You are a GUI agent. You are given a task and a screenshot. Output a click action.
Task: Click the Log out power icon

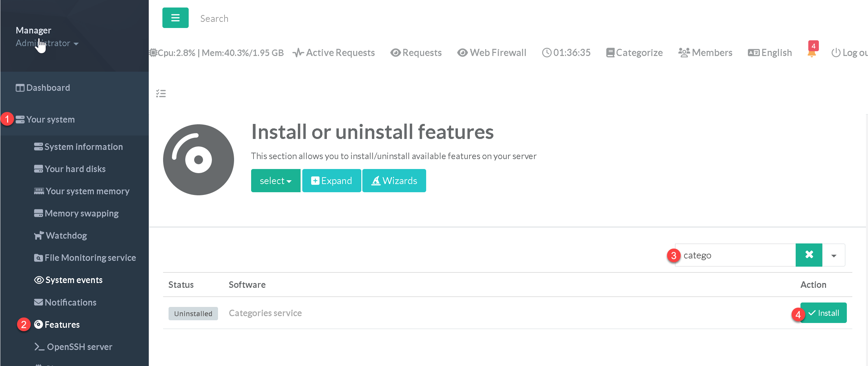point(849,53)
